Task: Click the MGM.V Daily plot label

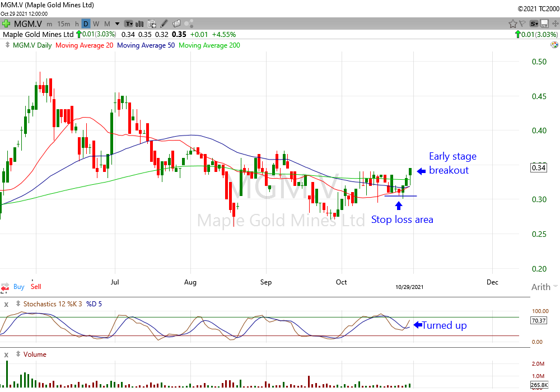Action: click(32, 45)
